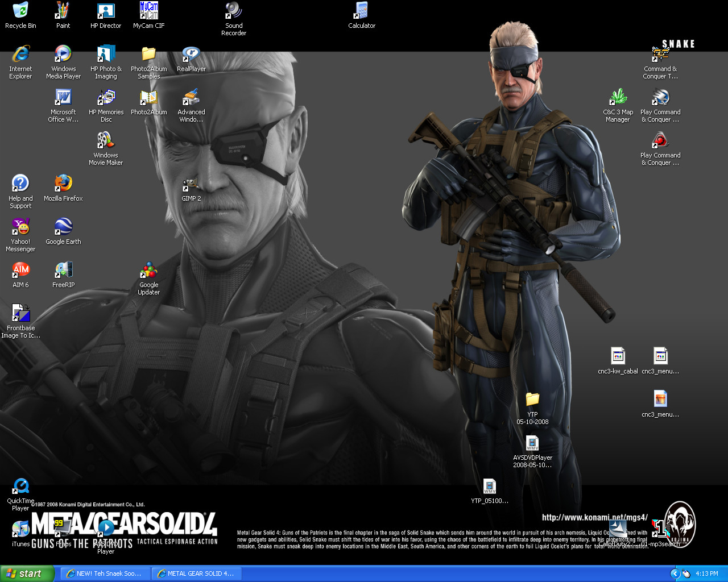This screenshot has height=582, width=728.
Task: Start QuickTime Player
Action: [x=20, y=486]
